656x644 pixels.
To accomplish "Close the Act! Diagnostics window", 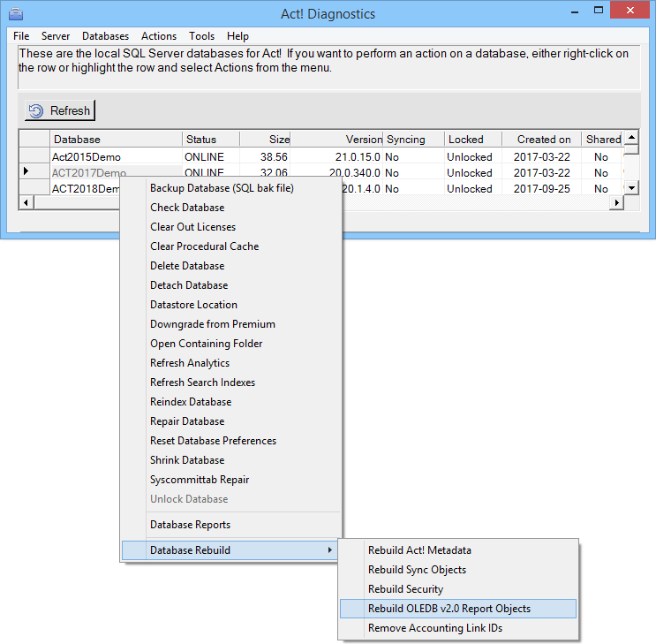I will 630,11.
